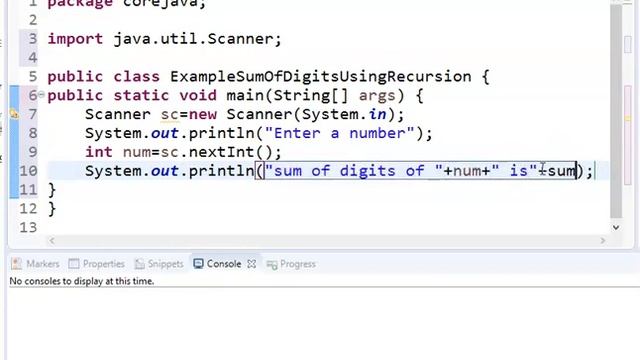Click the "sum of digits of " string

pos(354,171)
